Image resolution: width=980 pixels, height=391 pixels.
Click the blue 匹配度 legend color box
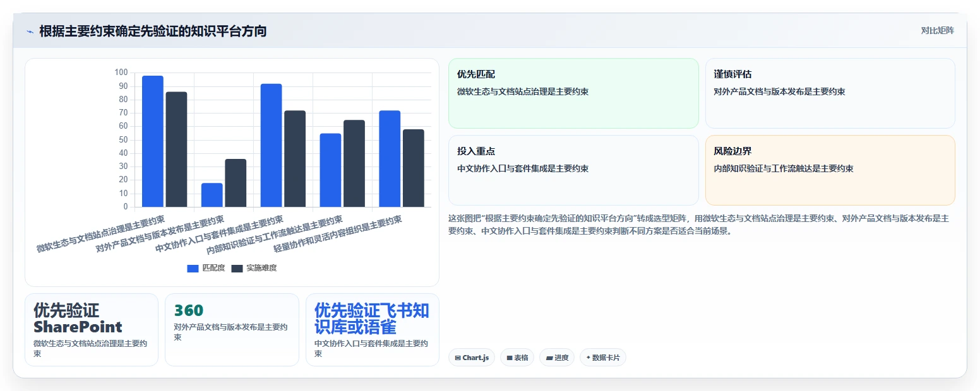tap(193, 269)
